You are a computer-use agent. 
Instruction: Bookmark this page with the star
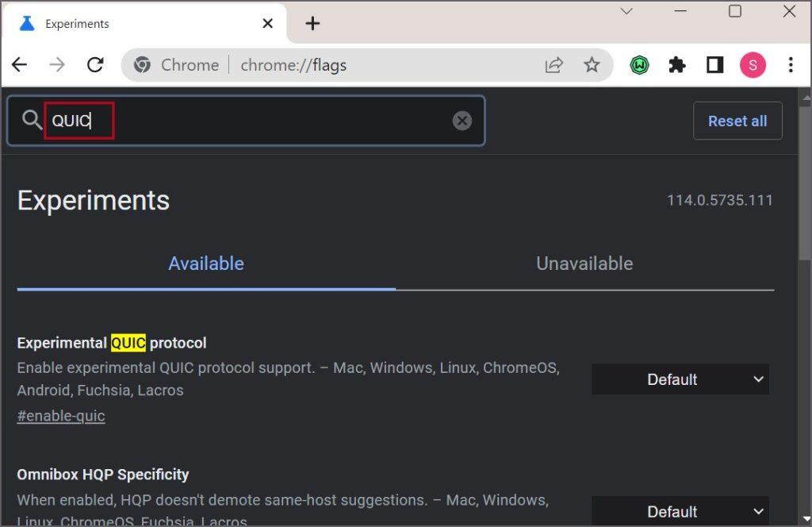pyautogui.click(x=592, y=65)
